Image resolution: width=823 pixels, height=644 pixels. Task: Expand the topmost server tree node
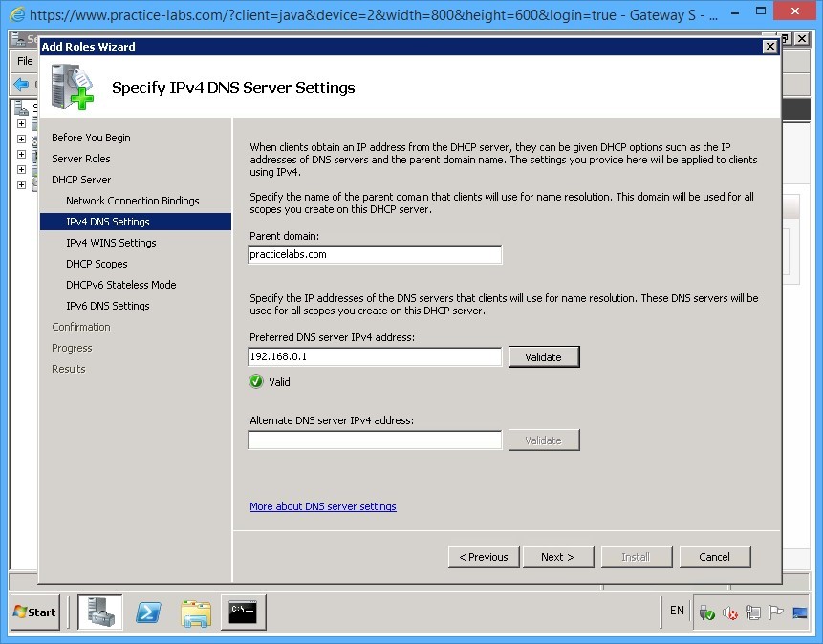21,124
